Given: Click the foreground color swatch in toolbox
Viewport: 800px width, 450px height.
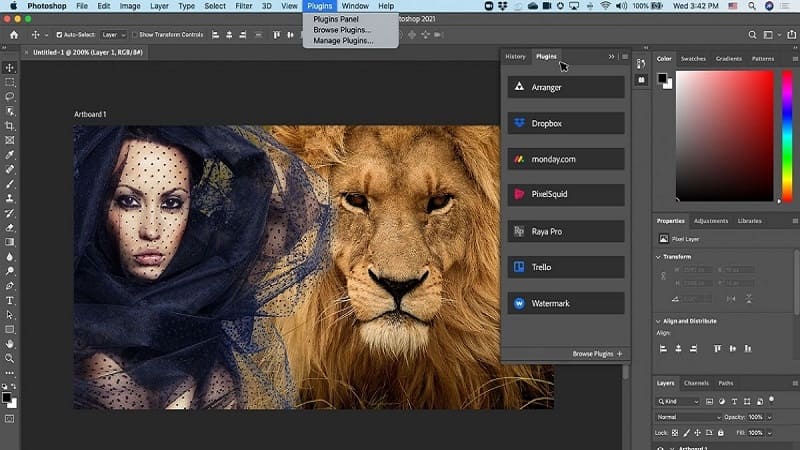Looking at the screenshot, I should (6, 398).
